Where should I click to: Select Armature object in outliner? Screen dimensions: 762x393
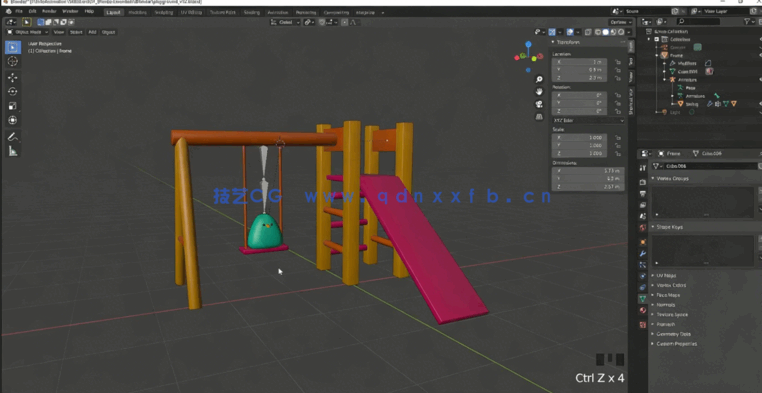687,79
